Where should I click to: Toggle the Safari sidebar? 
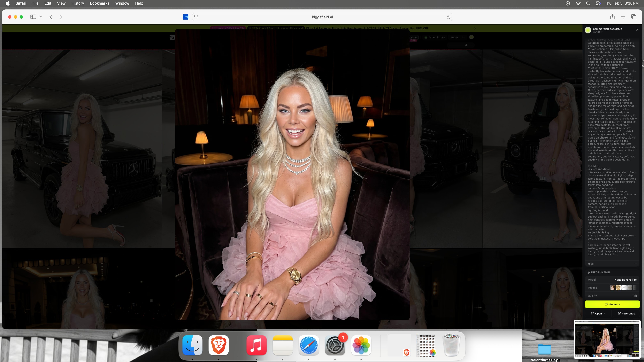(x=33, y=17)
